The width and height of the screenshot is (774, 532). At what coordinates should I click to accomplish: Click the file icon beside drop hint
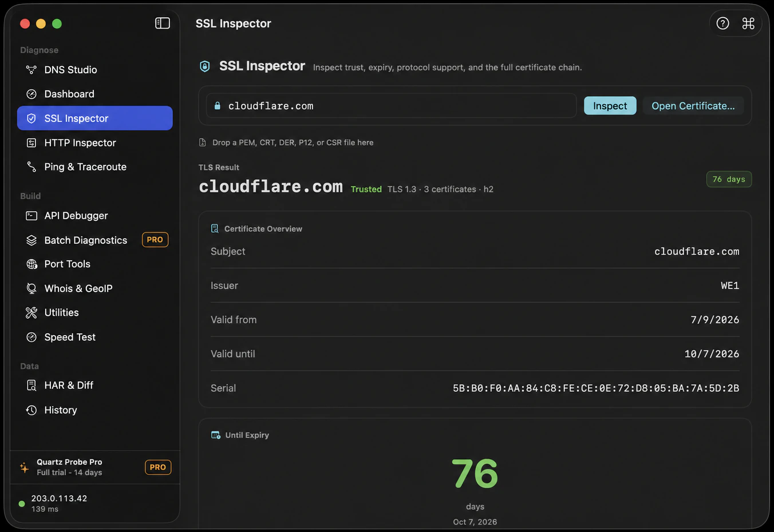(x=203, y=142)
